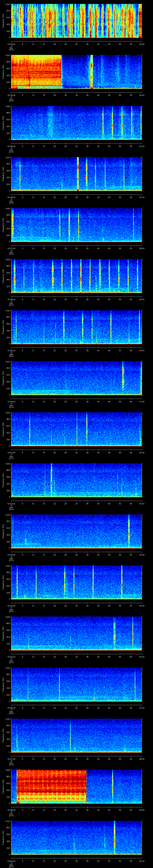This screenshot has width=153, height=868.
Task: Select the strong burst at 30s in 19:36 spectrogram
Action: (78, 173)
